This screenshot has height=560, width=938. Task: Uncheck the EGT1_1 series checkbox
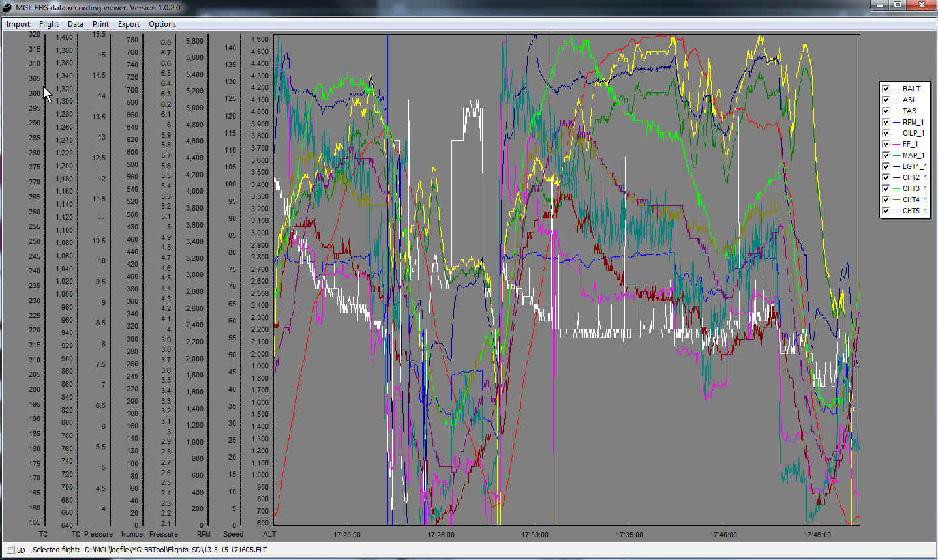(x=886, y=166)
